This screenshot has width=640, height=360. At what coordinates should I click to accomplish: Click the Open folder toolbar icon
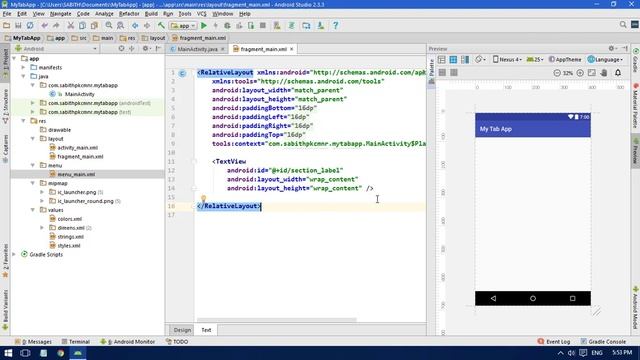click(6, 25)
